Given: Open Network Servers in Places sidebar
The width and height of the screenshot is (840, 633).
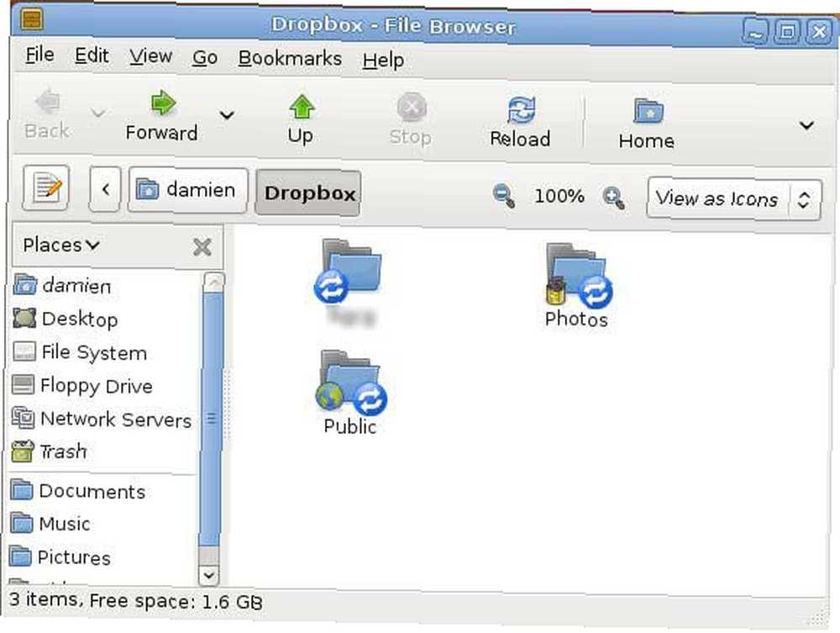Looking at the screenshot, I should [x=102, y=419].
